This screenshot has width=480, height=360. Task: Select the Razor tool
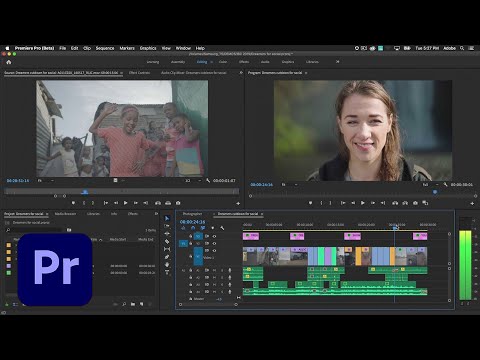(167, 241)
